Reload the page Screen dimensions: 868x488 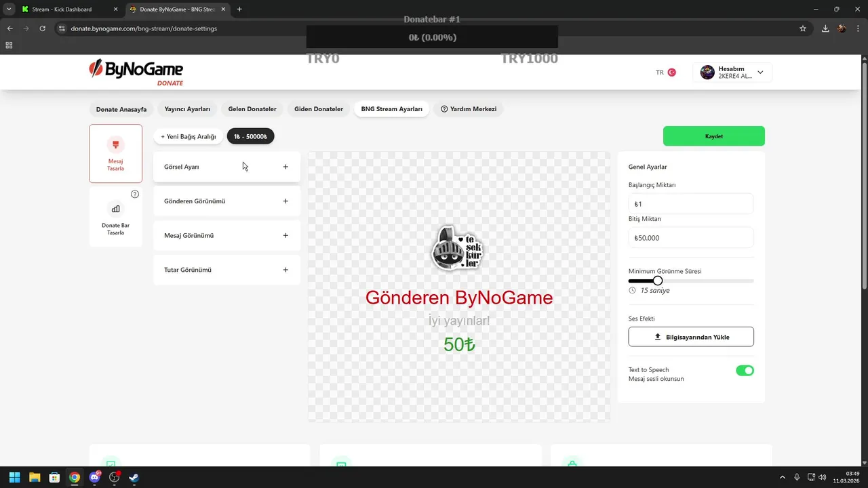42,28
